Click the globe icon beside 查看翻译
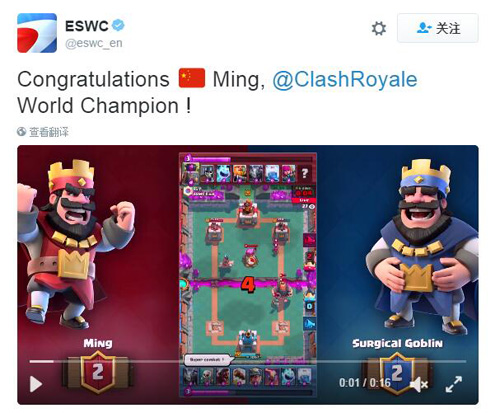The image size is (500, 413). point(22,132)
